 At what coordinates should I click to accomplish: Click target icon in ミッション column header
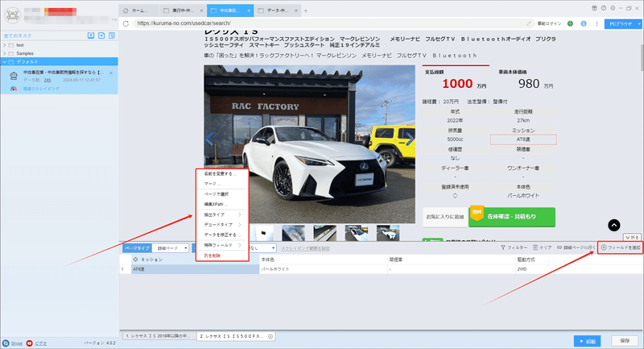coord(135,260)
